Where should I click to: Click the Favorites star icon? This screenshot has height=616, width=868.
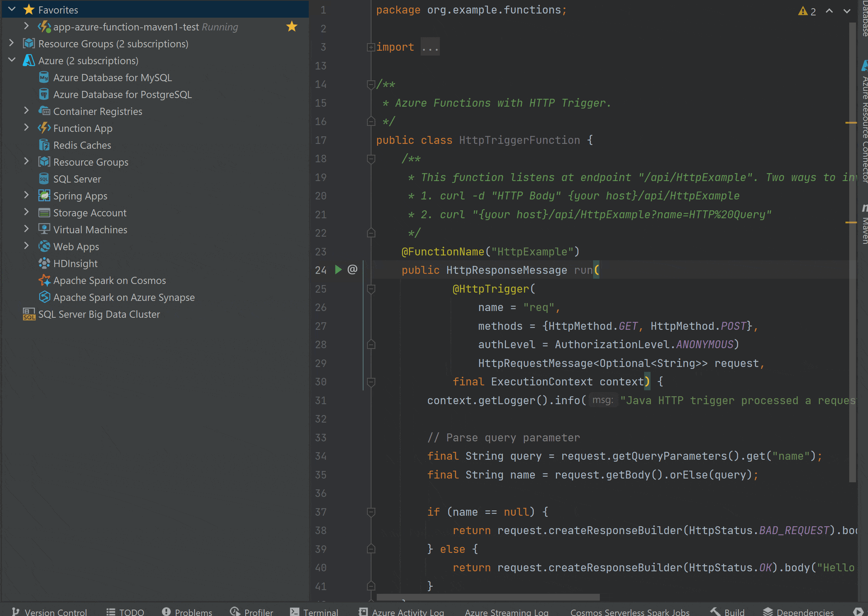click(x=29, y=9)
